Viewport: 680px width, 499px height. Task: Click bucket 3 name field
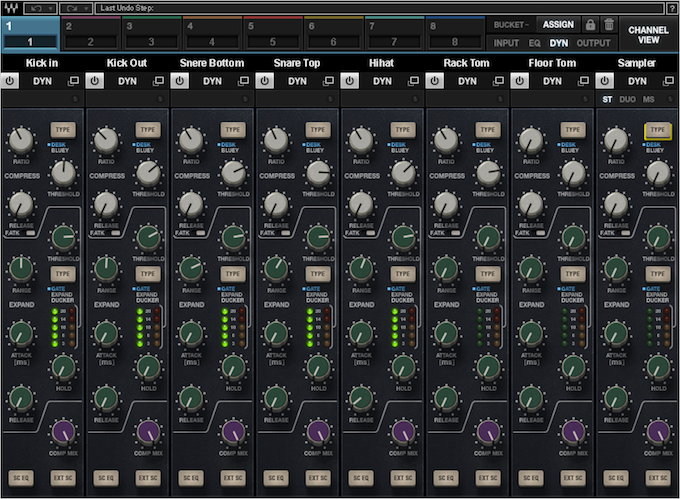[151, 42]
